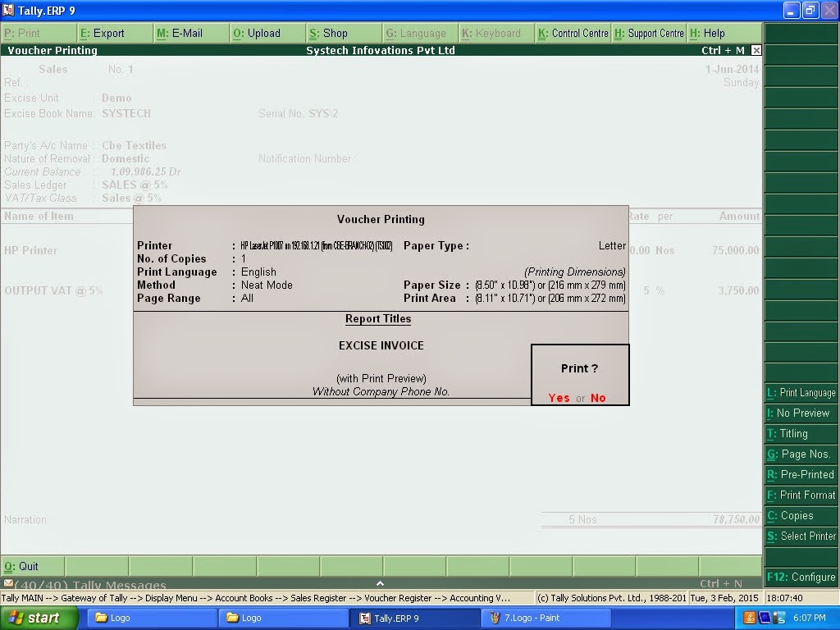Click the 78,750.00 total amount
The height and width of the screenshot is (630, 840).
pyautogui.click(x=736, y=519)
